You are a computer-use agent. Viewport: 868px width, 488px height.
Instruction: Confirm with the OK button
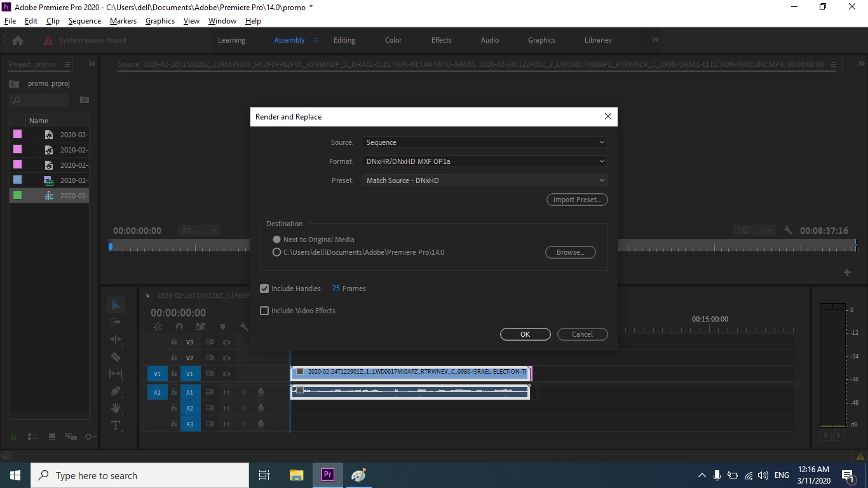click(x=526, y=334)
